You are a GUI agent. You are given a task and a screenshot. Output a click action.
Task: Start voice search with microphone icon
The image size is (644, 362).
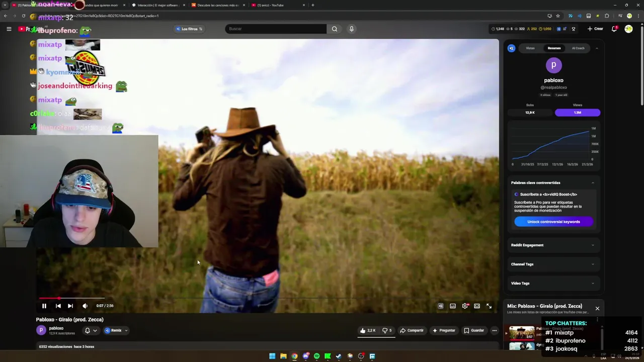pos(352,29)
